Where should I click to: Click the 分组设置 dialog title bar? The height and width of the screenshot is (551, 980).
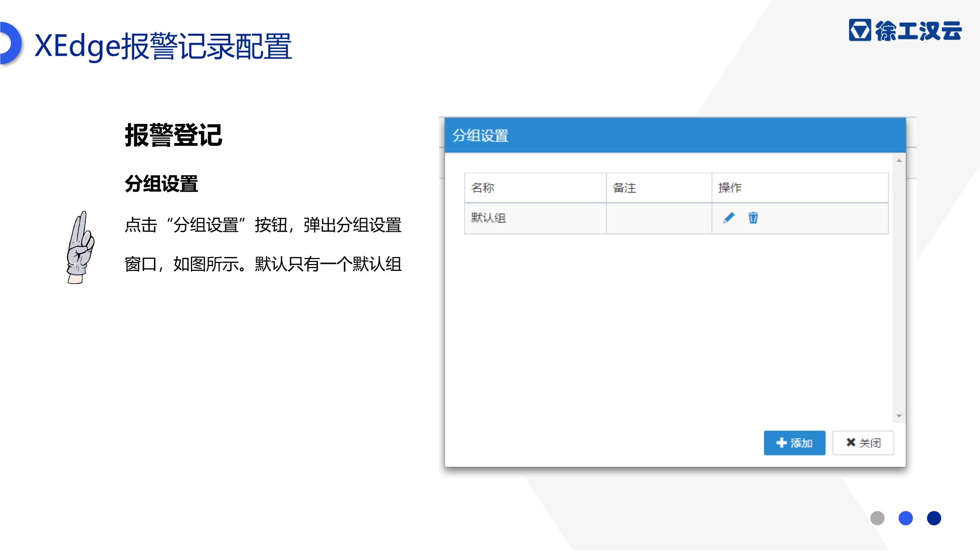coord(675,136)
